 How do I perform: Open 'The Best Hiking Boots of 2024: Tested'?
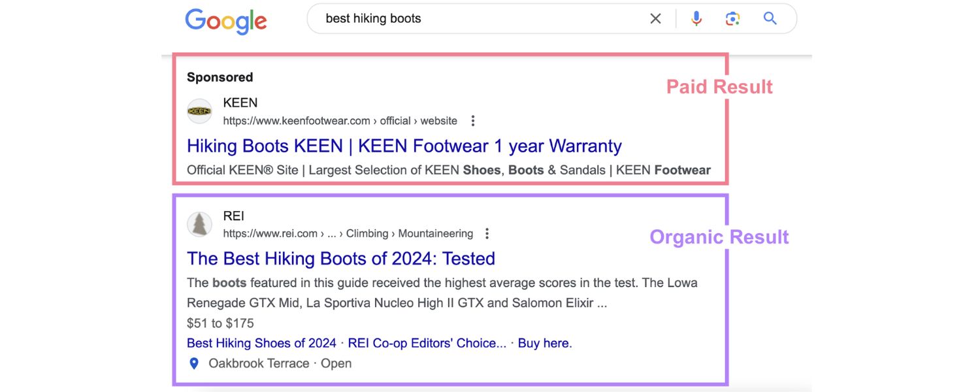click(340, 259)
